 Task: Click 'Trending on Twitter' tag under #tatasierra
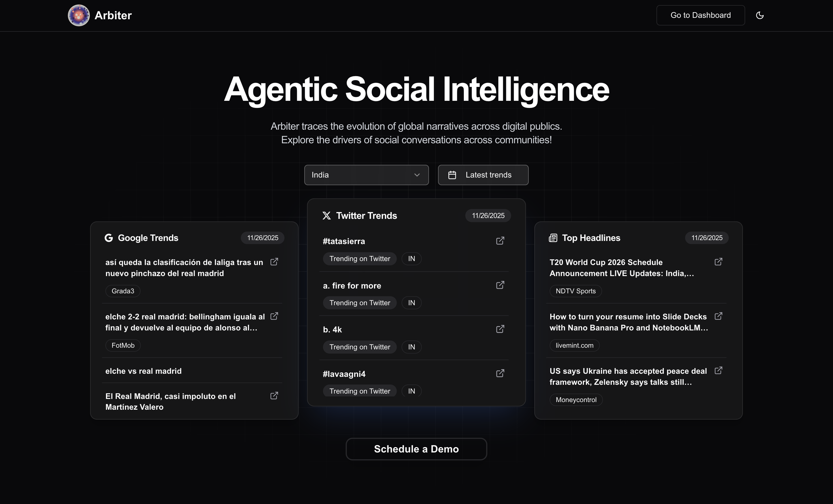360,259
